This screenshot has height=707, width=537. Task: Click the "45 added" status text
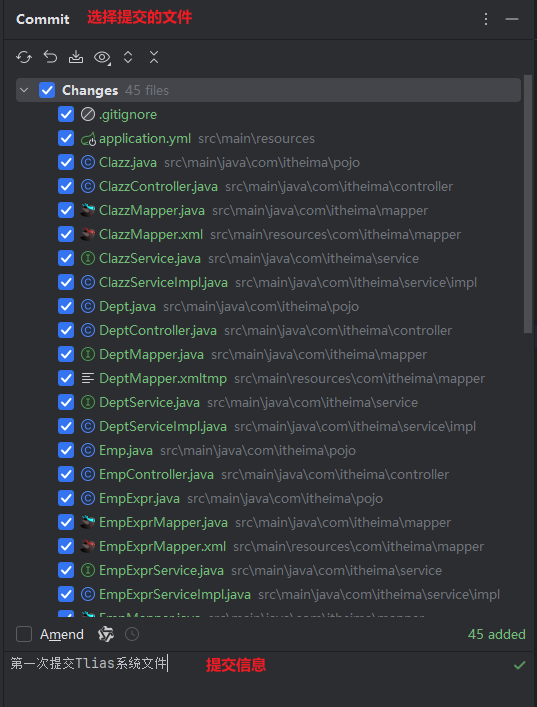coord(496,634)
